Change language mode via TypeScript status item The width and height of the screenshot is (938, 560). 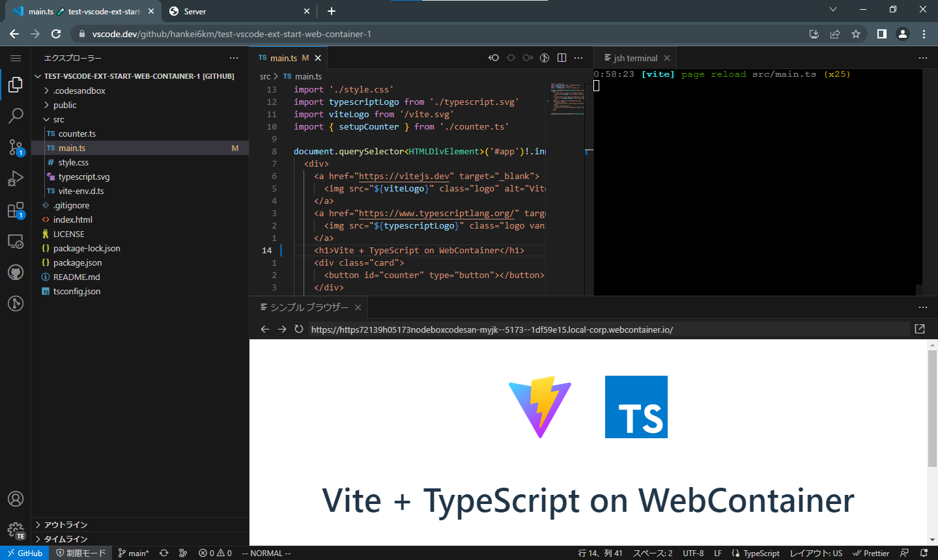tap(756, 553)
